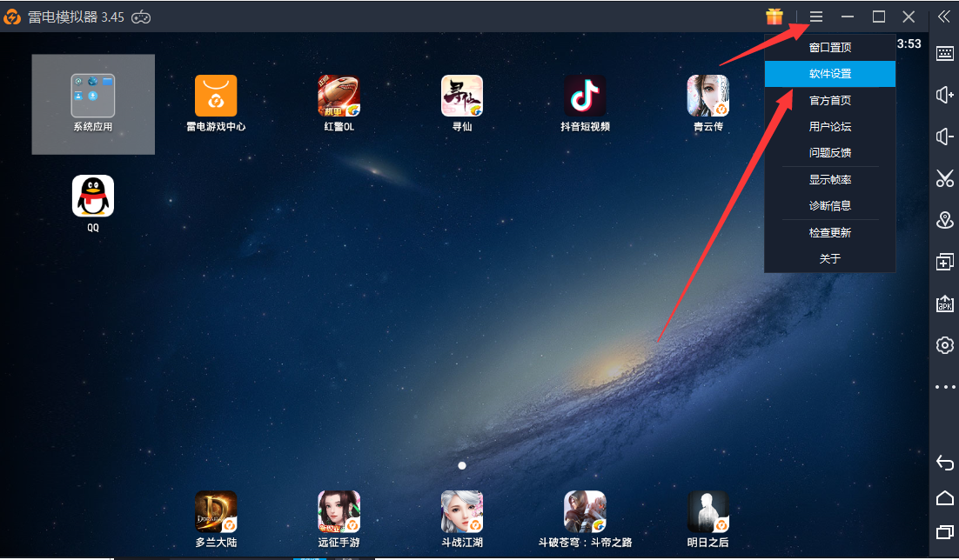Image resolution: width=959 pixels, height=560 pixels.
Task: Open the keyboard mapping icon in sidebar
Action: 944,54
